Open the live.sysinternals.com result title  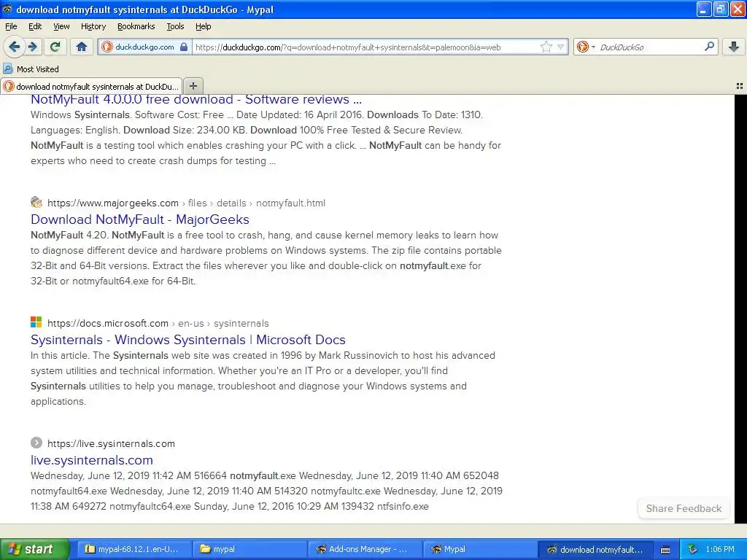tap(91, 460)
